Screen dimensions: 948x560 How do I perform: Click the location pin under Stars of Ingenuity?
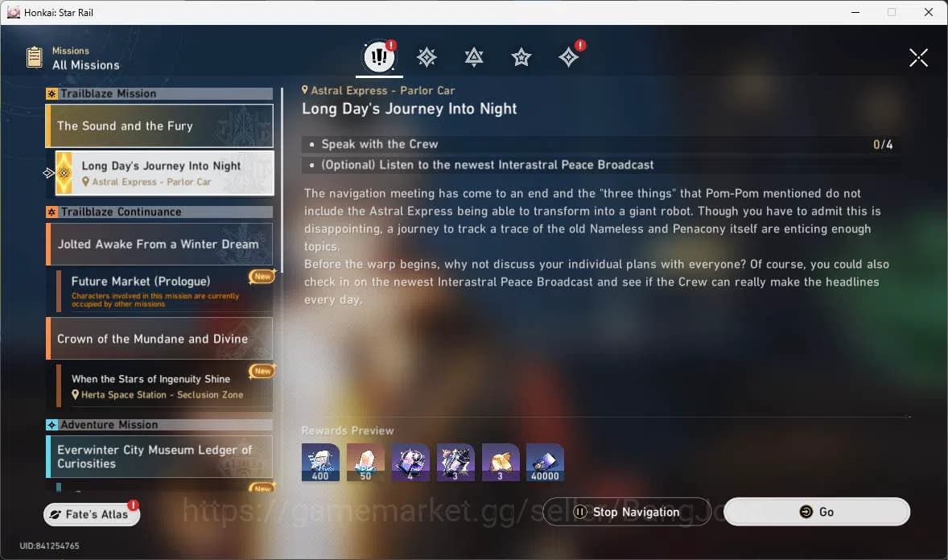click(x=75, y=394)
